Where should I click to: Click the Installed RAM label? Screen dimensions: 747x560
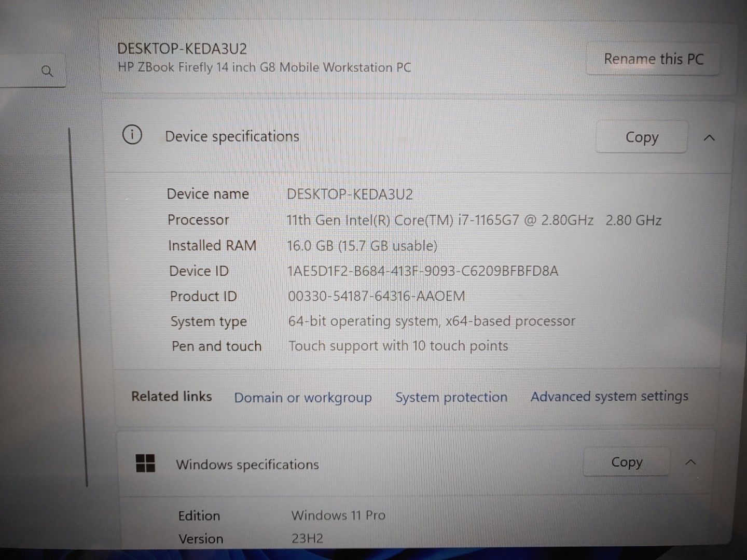click(x=212, y=245)
